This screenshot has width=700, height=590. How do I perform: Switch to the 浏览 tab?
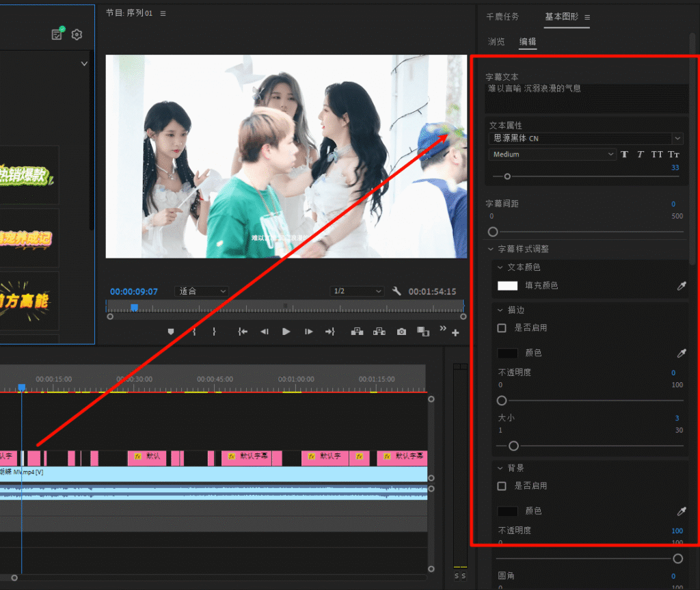coord(497,42)
